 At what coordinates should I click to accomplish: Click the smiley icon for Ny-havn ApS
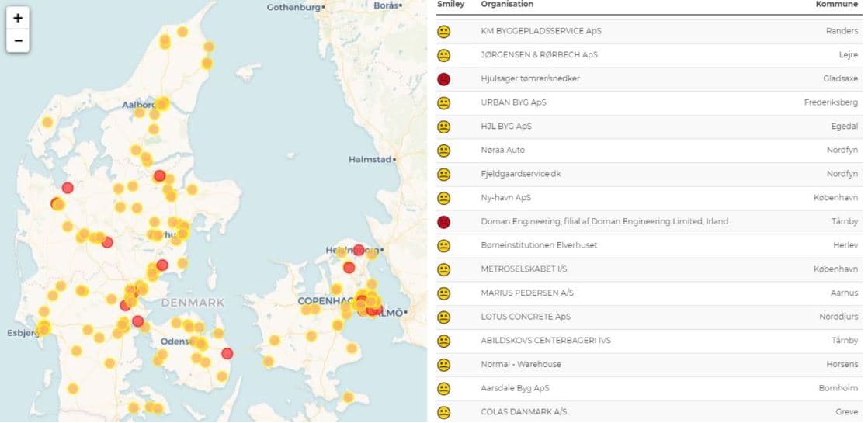coord(443,198)
